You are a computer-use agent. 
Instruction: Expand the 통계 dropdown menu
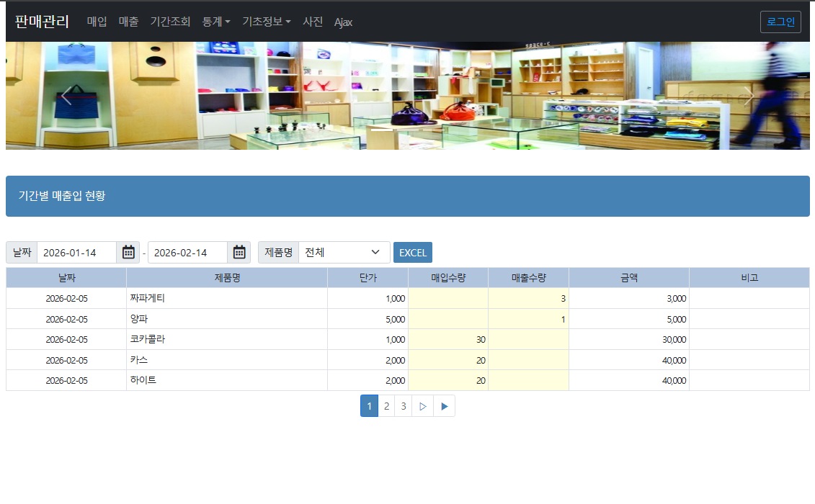tap(216, 22)
